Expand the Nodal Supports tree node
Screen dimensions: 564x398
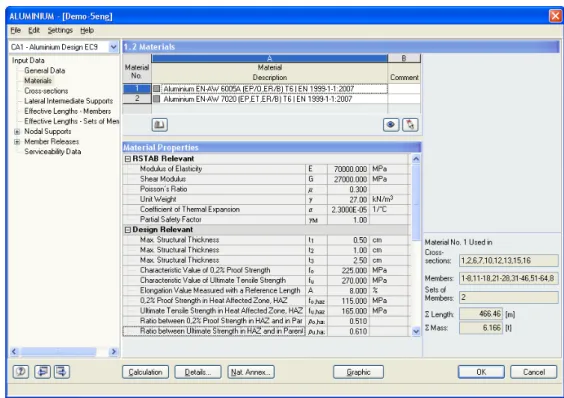point(17,132)
